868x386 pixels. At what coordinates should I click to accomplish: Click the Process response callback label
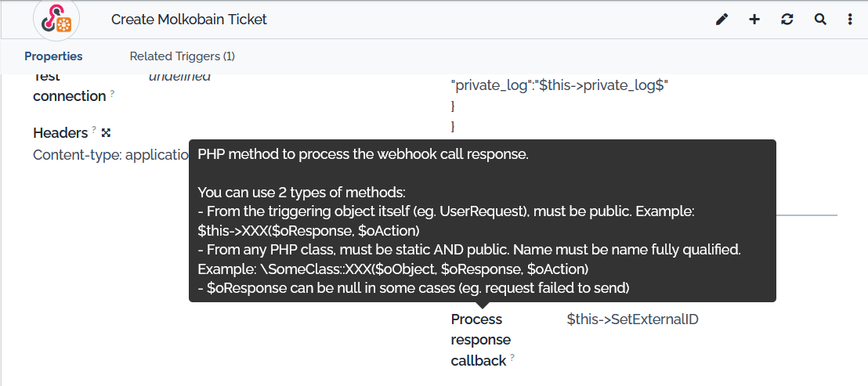click(x=480, y=340)
